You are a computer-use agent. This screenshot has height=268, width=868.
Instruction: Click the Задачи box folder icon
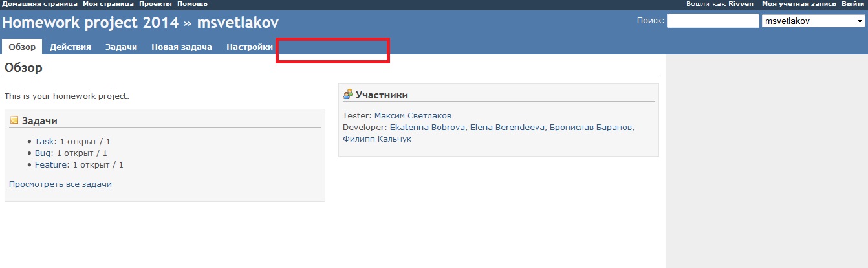14,120
